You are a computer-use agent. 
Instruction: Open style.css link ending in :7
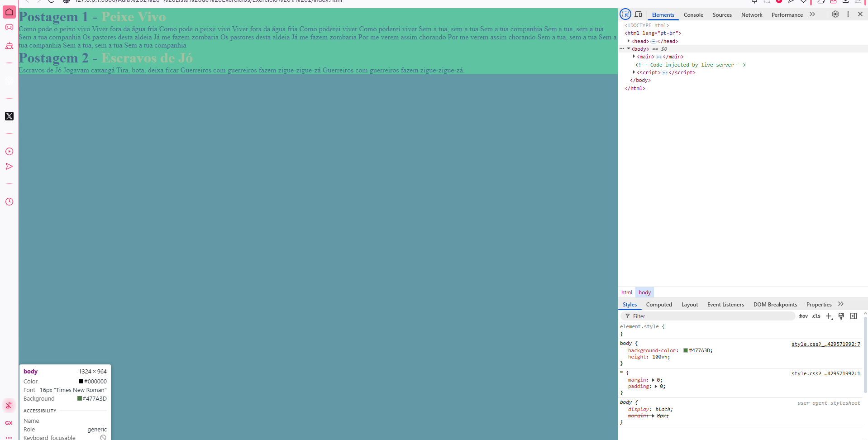point(825,344)
